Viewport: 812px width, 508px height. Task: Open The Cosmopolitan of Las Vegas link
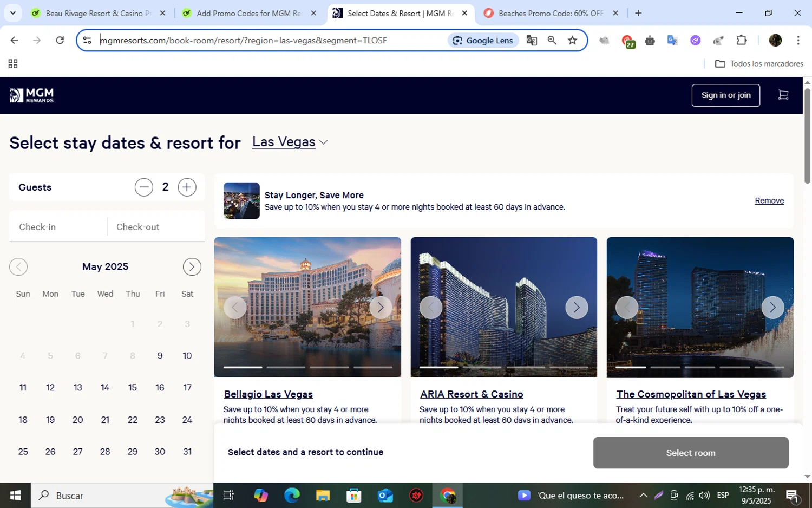coord(691,394)
